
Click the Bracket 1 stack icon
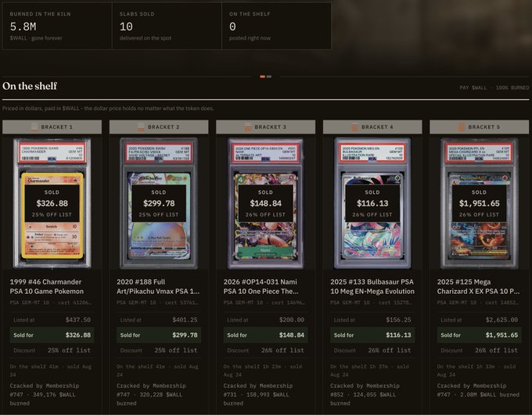34,127
